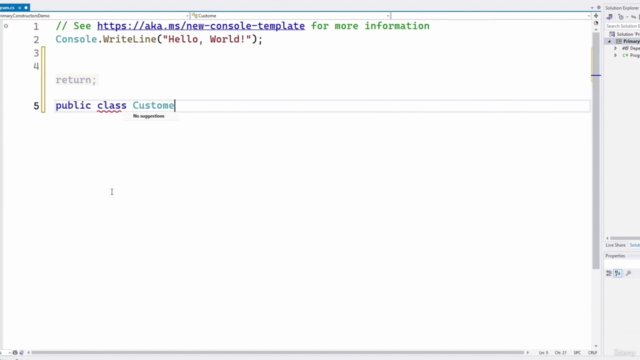Screen dimensions: 640x360
Task: Click the vertical scrollbar down arrow
Action: coord(596,346)
